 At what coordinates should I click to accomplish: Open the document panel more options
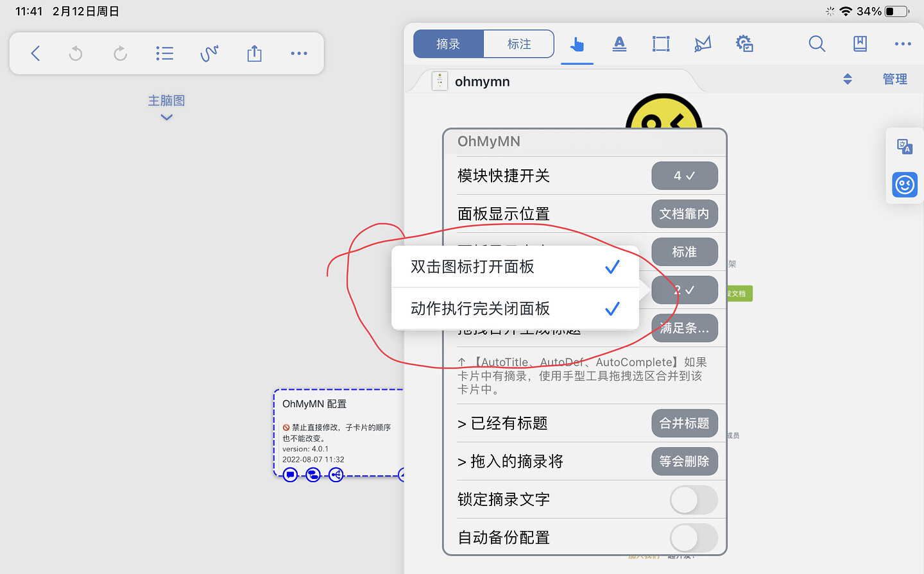click(903, 44)
